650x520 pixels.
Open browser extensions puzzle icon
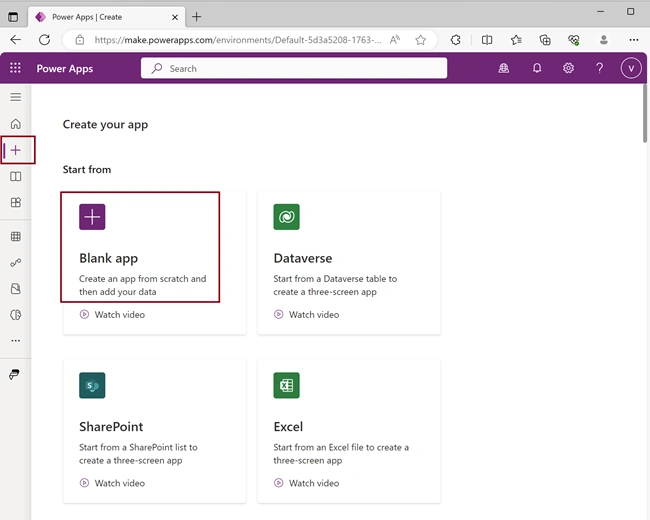(x=456, y=40)
